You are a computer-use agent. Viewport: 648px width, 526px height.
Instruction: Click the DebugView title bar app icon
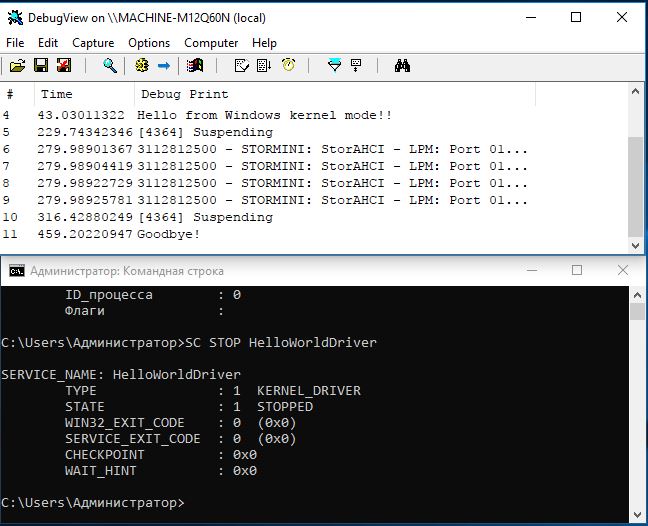click(15, 17)
